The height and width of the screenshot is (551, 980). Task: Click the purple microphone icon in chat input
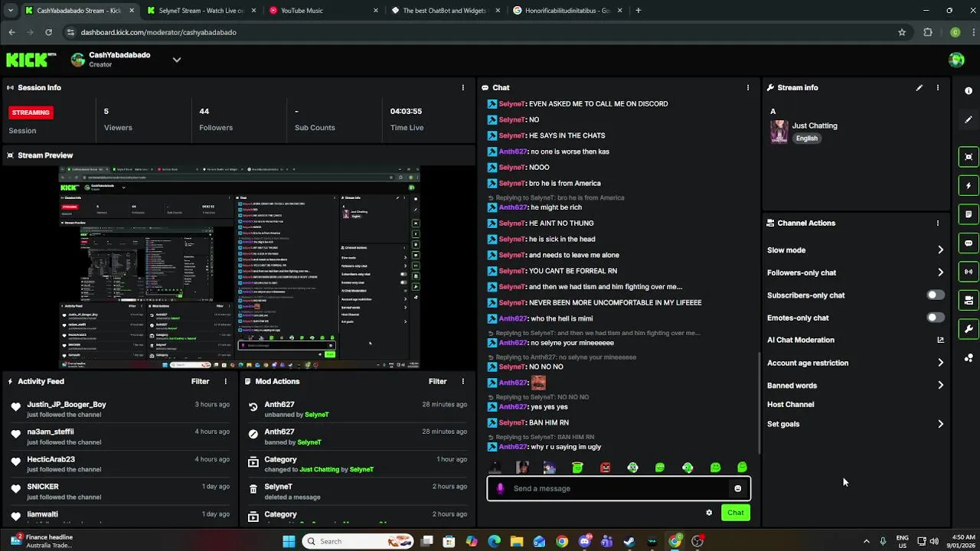coord(500,488)
